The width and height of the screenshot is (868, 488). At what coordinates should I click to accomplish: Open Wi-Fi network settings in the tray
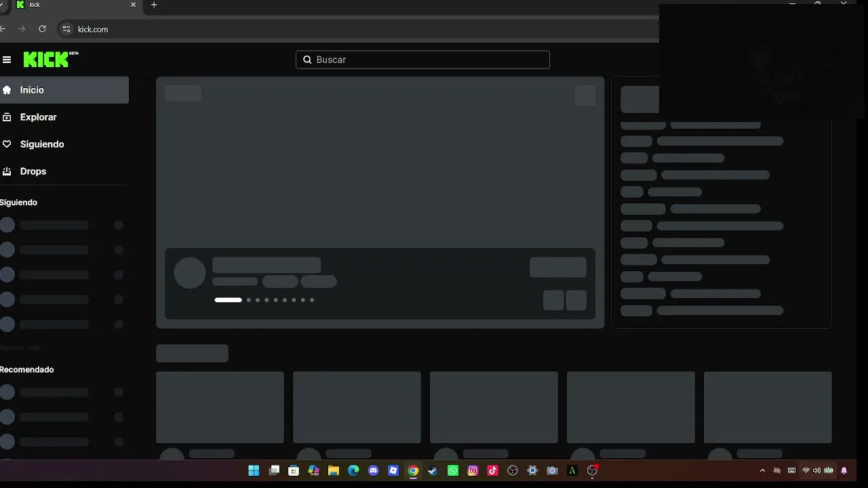point(806,470)
